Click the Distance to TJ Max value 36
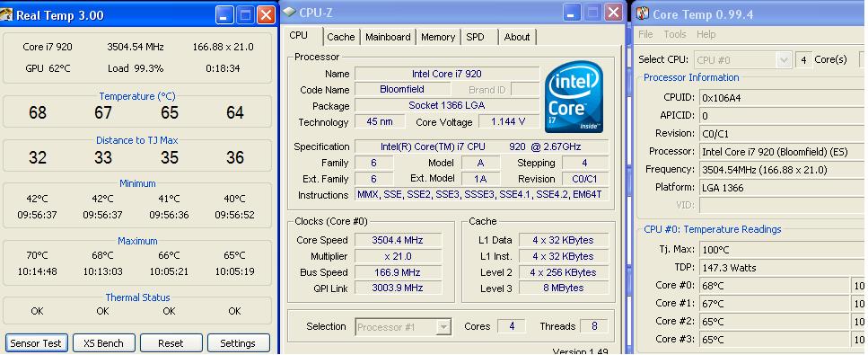This screenshot has width=868, height=355. coord(234,157)
